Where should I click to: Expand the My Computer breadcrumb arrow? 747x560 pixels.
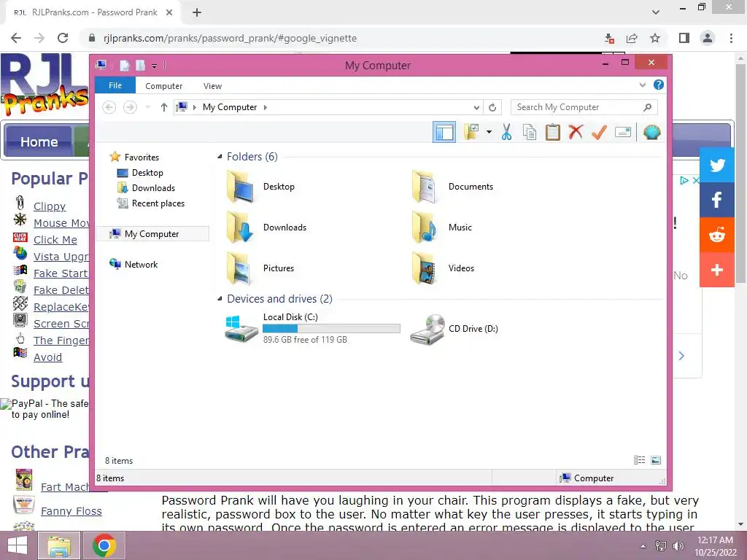[x=266, y=107]
